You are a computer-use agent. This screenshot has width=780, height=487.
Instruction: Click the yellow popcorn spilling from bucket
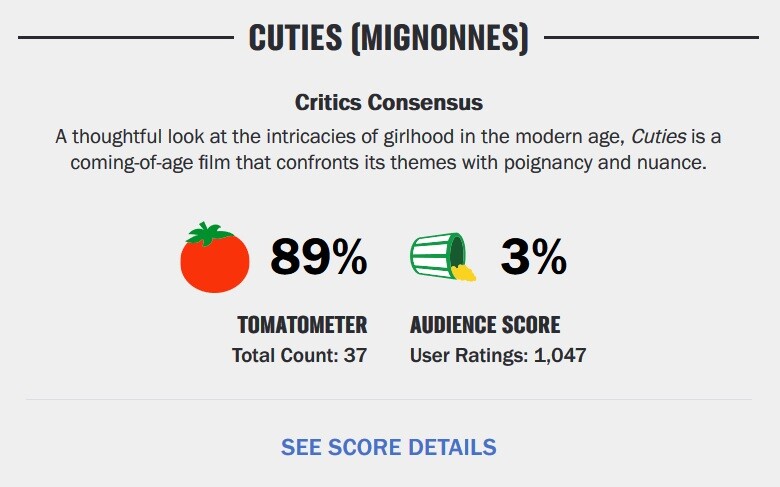tap(463, 273)
